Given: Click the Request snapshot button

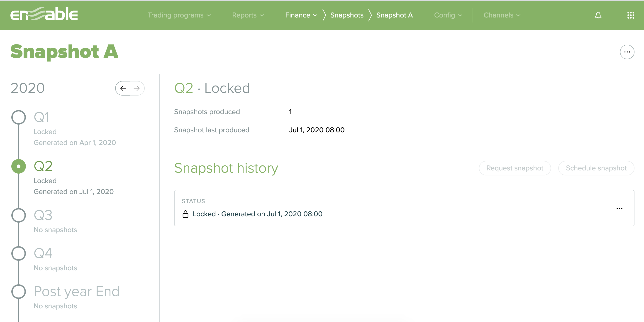Looking at the screenshot, I should [515, 168].
